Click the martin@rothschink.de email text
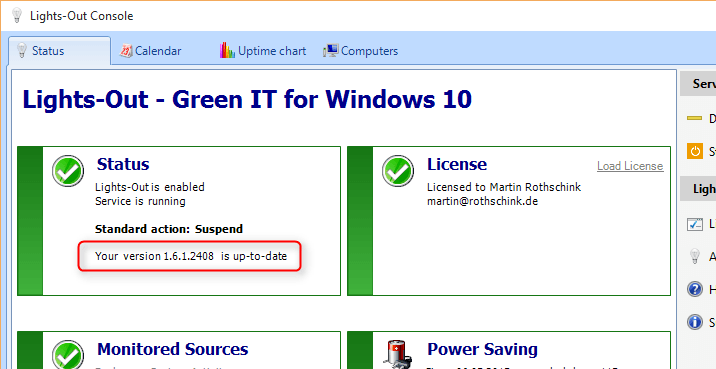The image size is (716, 369). (483, 201)
